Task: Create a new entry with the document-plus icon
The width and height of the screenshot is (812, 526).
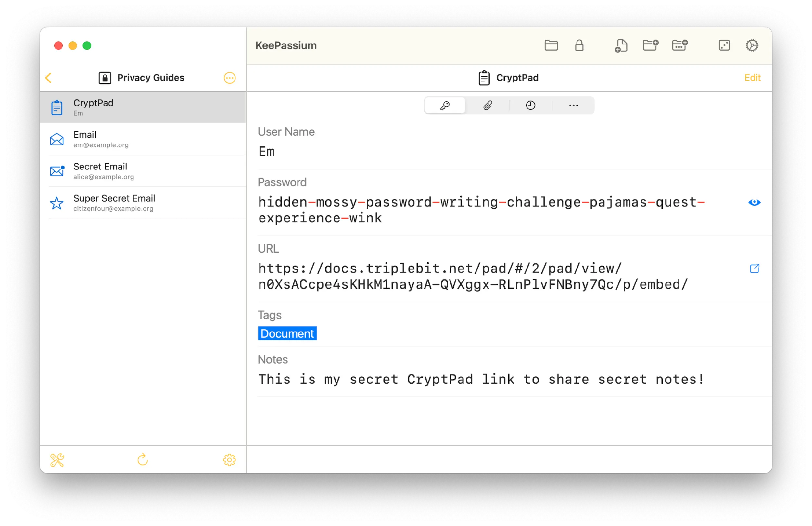Action: point(621,45)
